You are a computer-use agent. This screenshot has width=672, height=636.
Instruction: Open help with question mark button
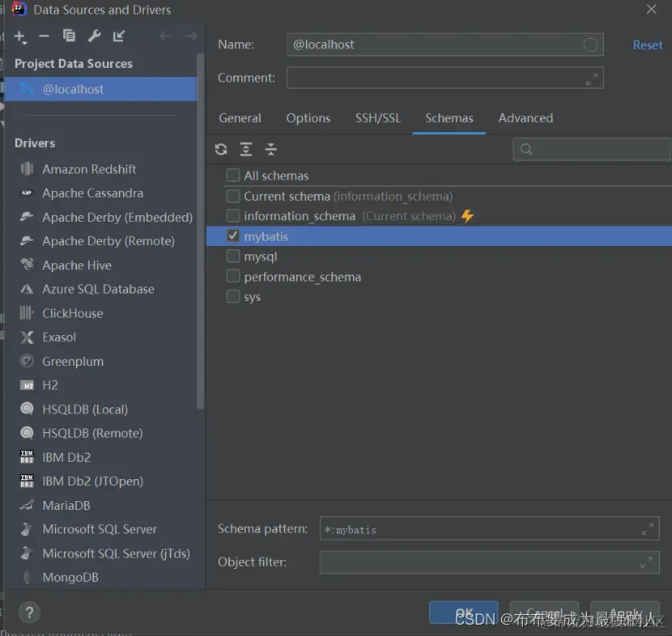coord(29,613)
